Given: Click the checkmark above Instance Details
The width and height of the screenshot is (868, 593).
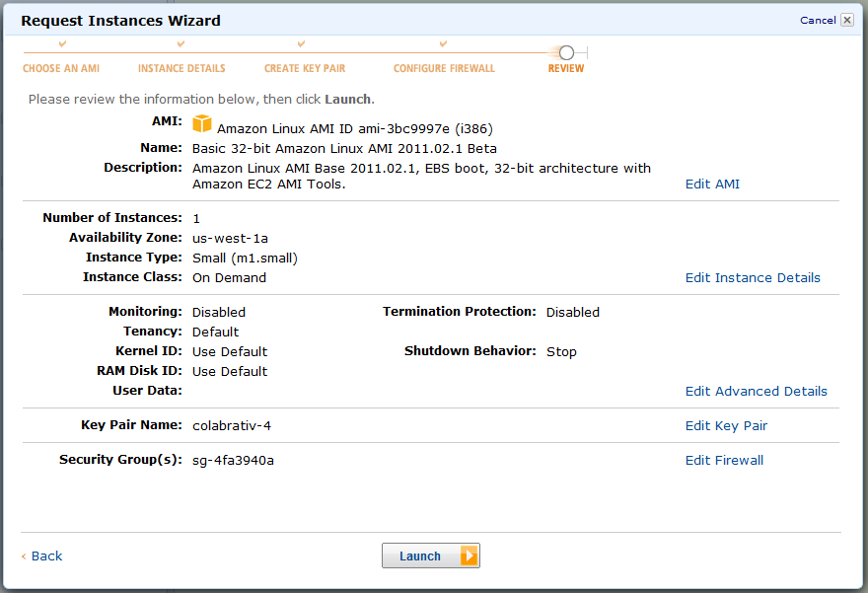Looking at the screenshot, I should [x=181, y=43].
